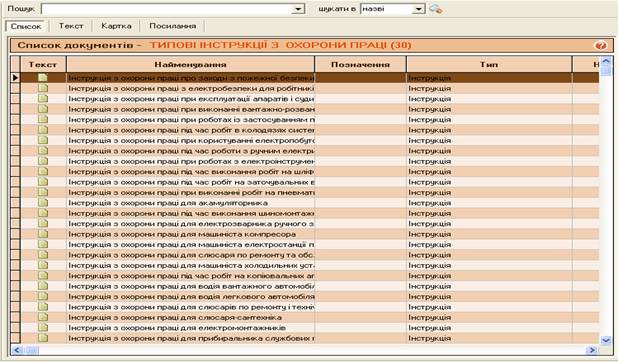Open text icon for 'для машиніста холодильних' row
This screenshot has width=618, height=362.
[x=43, y=265]
